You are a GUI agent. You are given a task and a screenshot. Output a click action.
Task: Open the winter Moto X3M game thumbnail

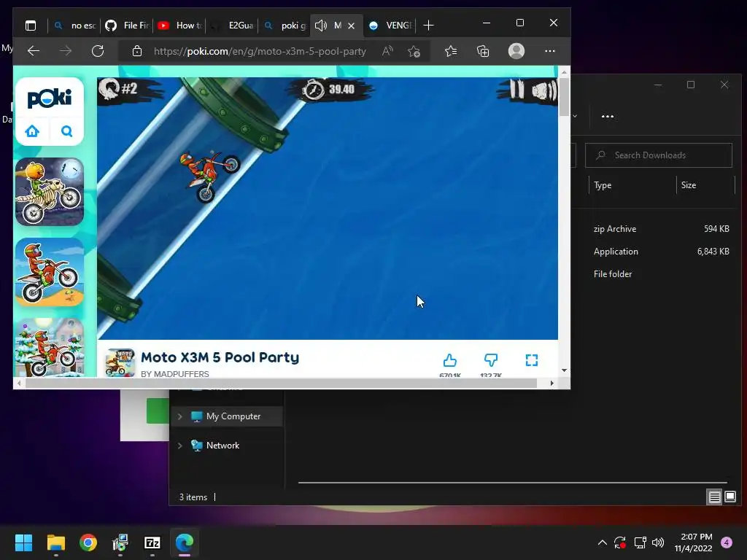pyautogui.click(x=50, y=348)
